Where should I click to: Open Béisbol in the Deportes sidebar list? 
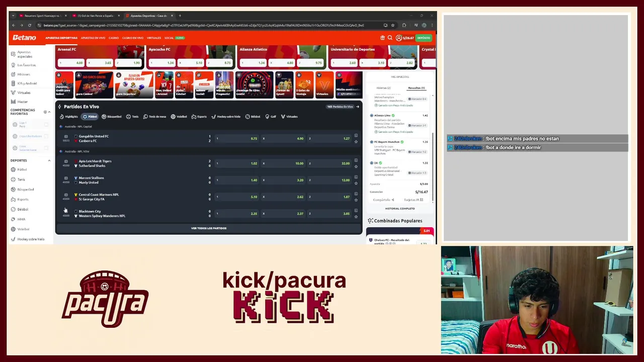23,209
